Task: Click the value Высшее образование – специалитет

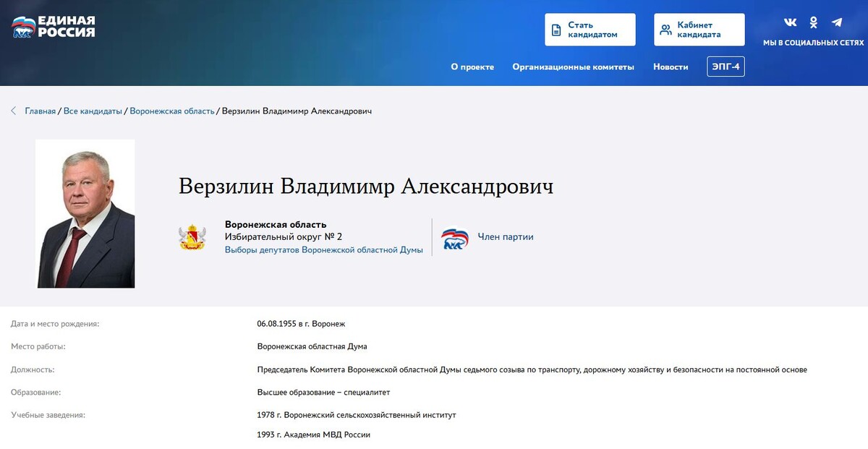Action: [324, 392]
